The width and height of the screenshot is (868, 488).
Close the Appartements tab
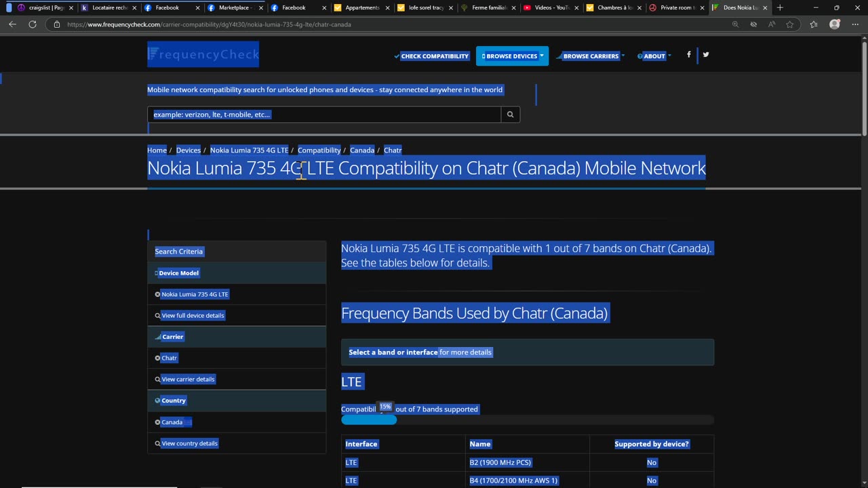pos(388,7)
